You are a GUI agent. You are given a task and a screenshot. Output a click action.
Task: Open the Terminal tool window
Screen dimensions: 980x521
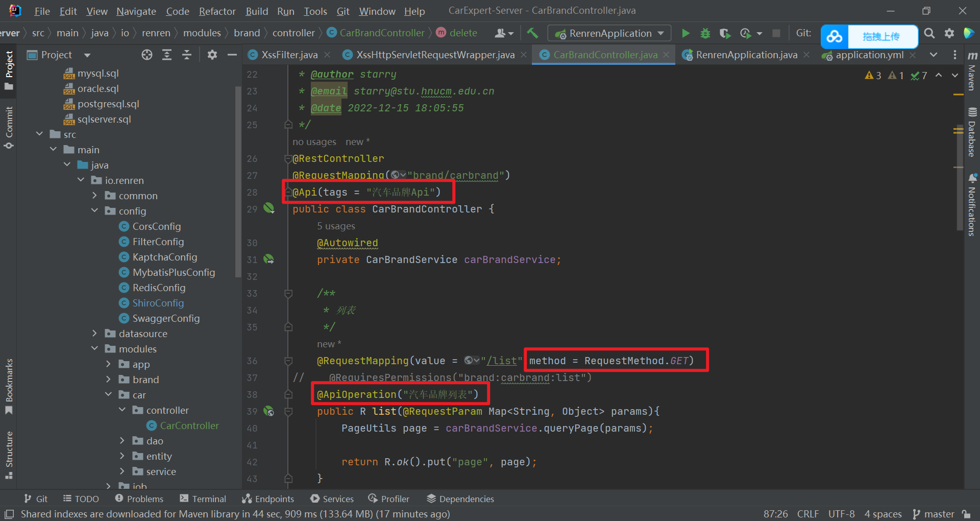(x=203, y=499)
